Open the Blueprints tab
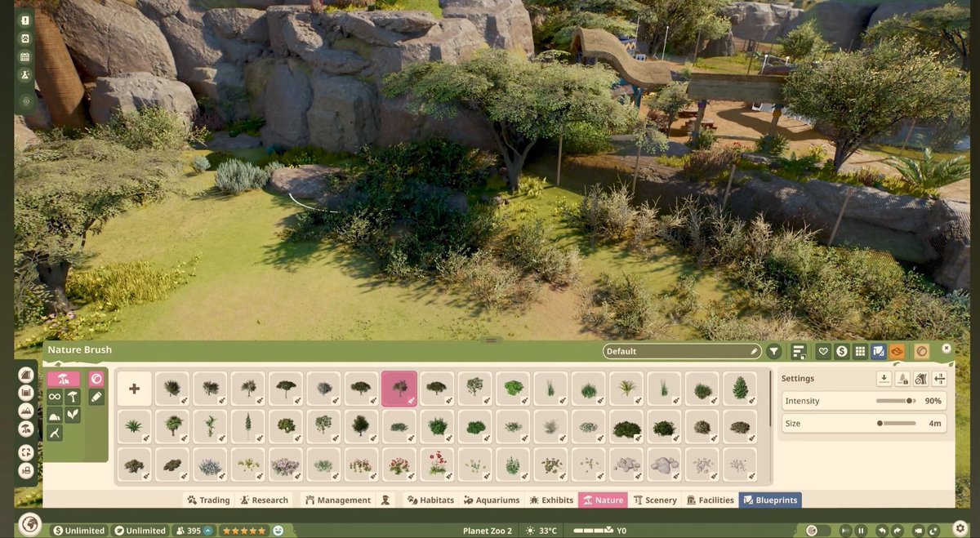Screen dimensions: 980x538 770,500
